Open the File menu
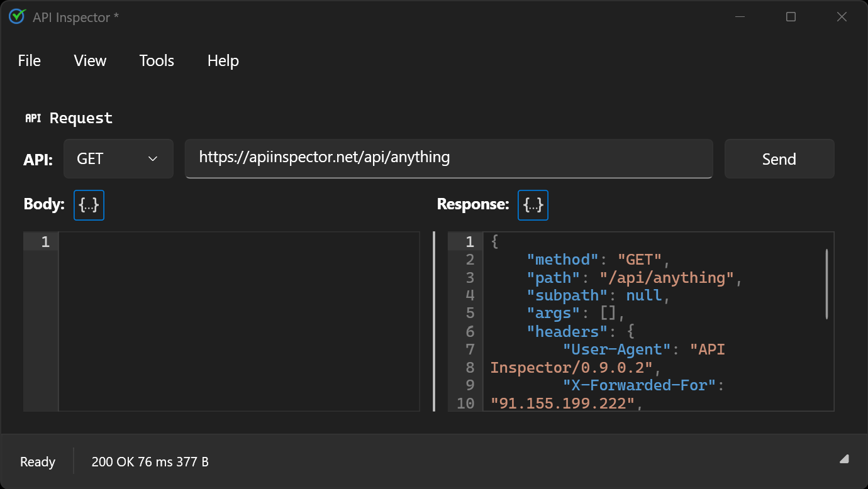 (30, 61)
